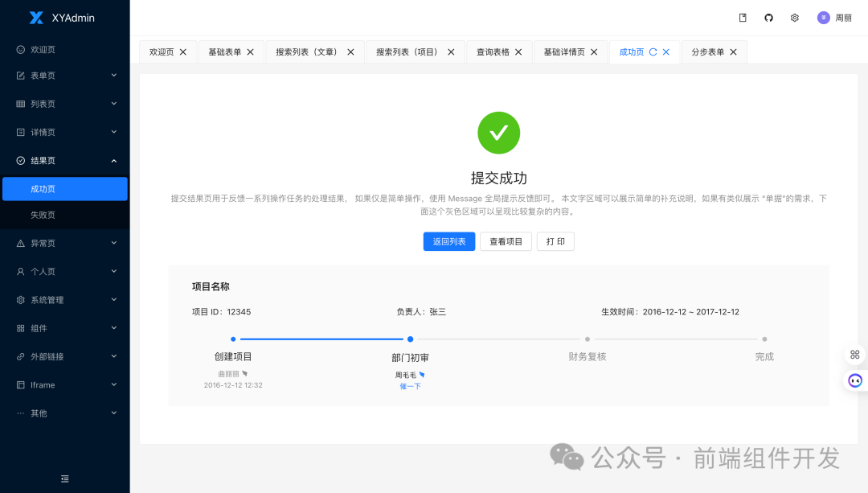Open the GitHub repository icon in header
The width and height of the screenshot is (868, 493).
(768, 18)
